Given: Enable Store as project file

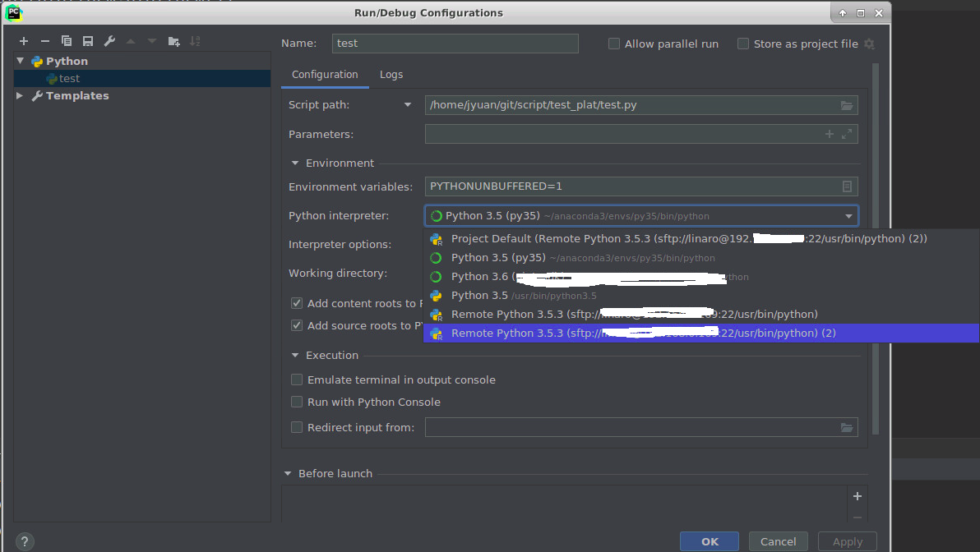Looking at the screenshot, I should 743,44.
